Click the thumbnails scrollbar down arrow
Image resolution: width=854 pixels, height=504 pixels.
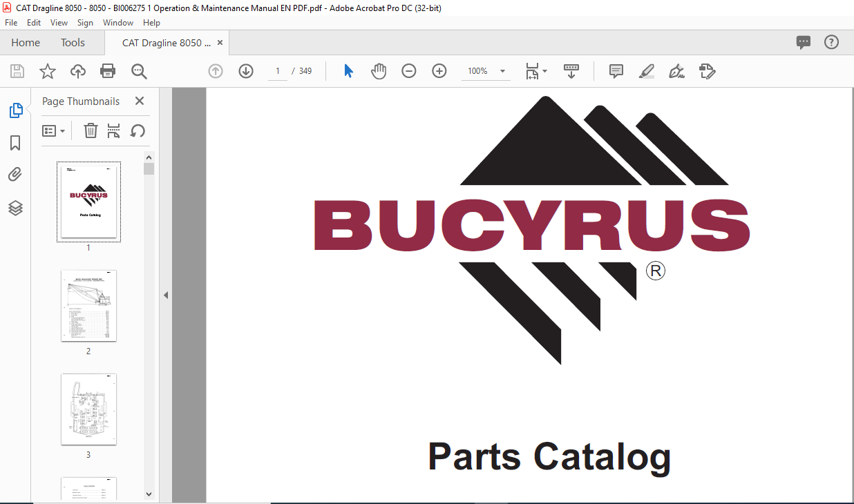click(x=149, y=494)
